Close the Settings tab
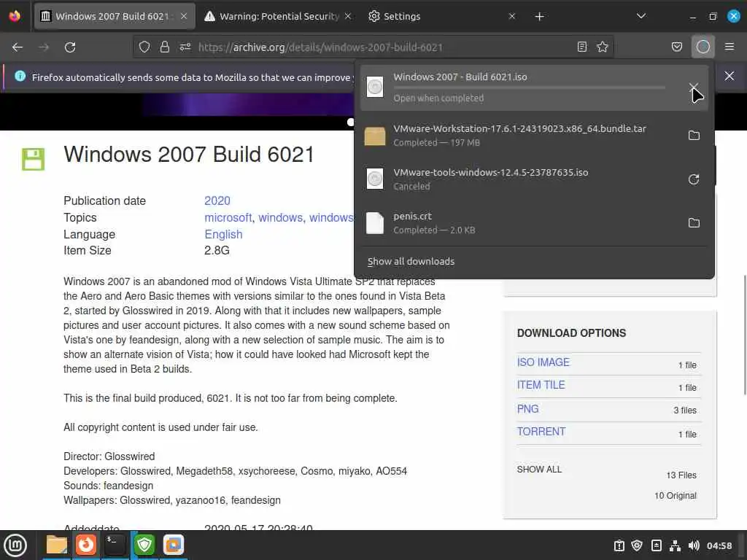 [512, 16]
